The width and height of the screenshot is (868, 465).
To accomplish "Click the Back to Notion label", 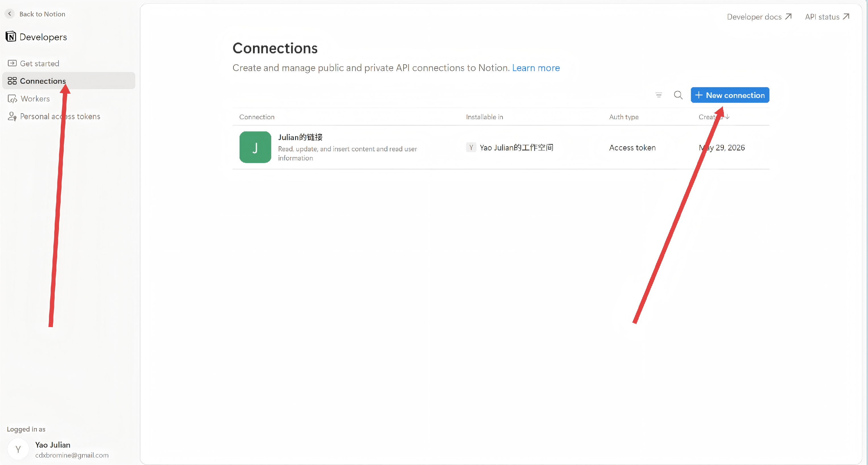I will [42, 14].
